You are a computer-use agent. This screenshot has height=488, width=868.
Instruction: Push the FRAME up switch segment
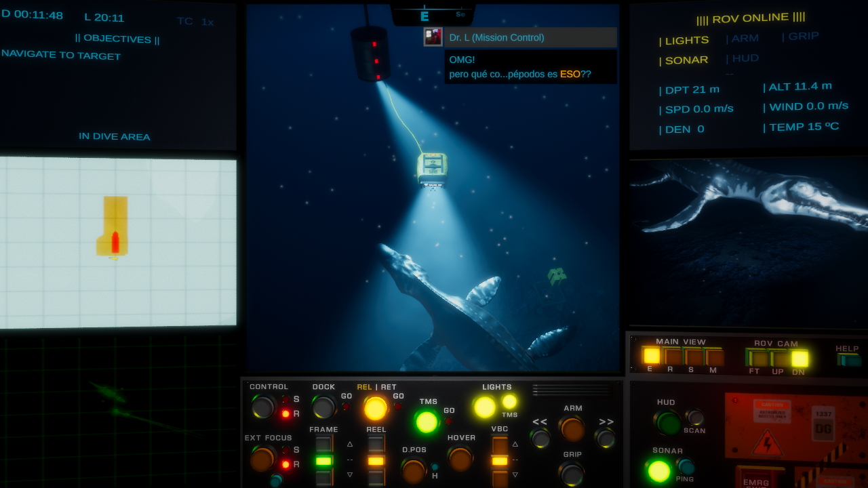pyautogui.click(x=323, y=445)
